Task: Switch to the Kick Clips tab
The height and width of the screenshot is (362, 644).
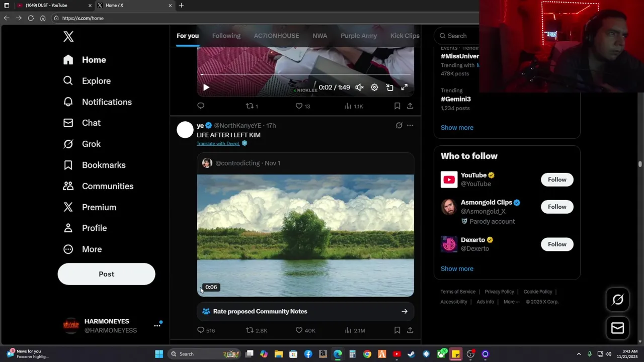Action: click(x=405, y=36)
